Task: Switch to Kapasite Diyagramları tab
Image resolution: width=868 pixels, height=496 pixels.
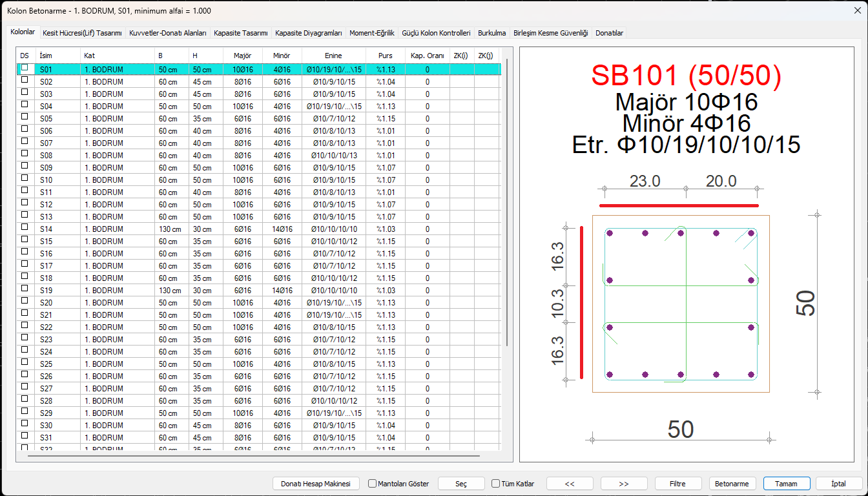Action: pyautogui.click(x=309, y=32)
